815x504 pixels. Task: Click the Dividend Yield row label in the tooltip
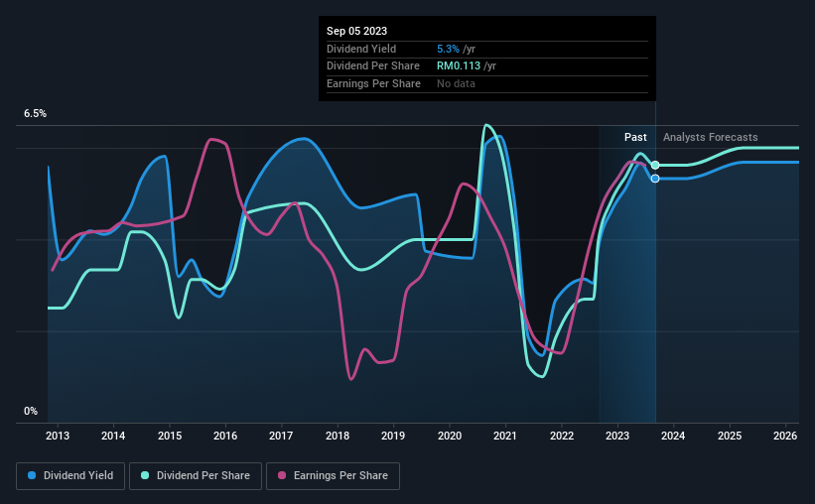(x=361, y=49)
